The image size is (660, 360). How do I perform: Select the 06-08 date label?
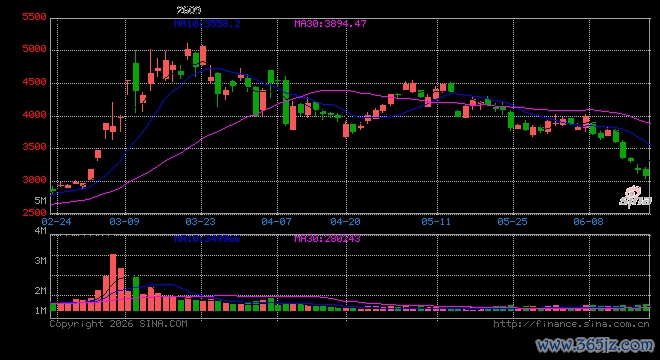(x=588, y=221)
